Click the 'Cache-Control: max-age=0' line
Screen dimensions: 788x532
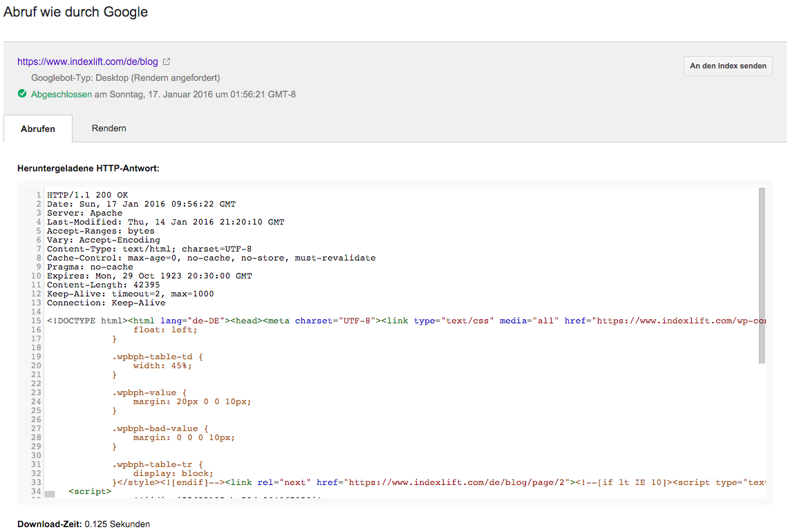pyautogui.click(x=211, y=258)
